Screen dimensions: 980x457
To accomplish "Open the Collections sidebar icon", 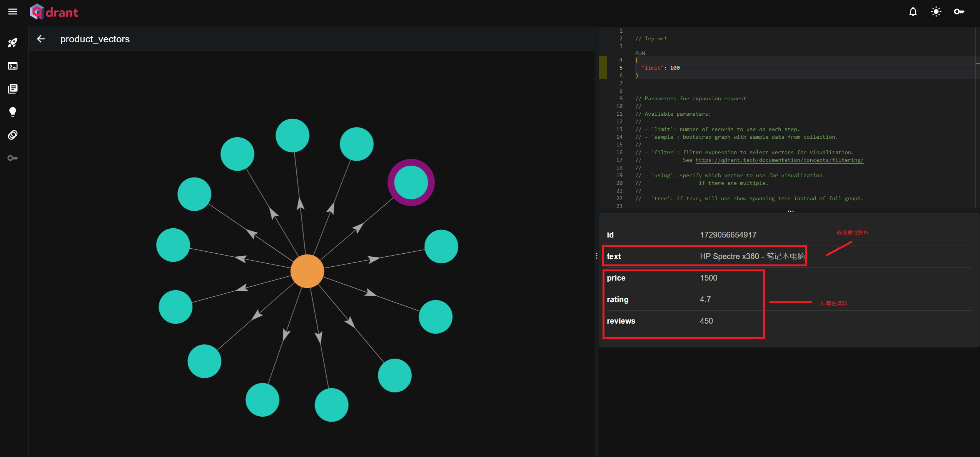I will click(x=13, y=89).
